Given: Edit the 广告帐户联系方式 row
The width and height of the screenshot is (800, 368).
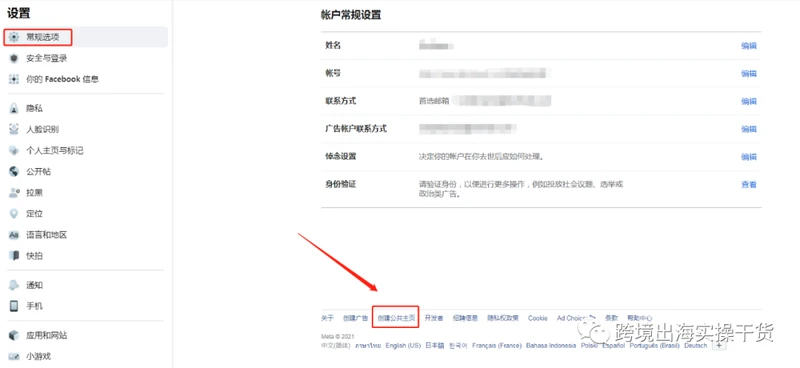Looking at the screenshot, I should 748,129.
